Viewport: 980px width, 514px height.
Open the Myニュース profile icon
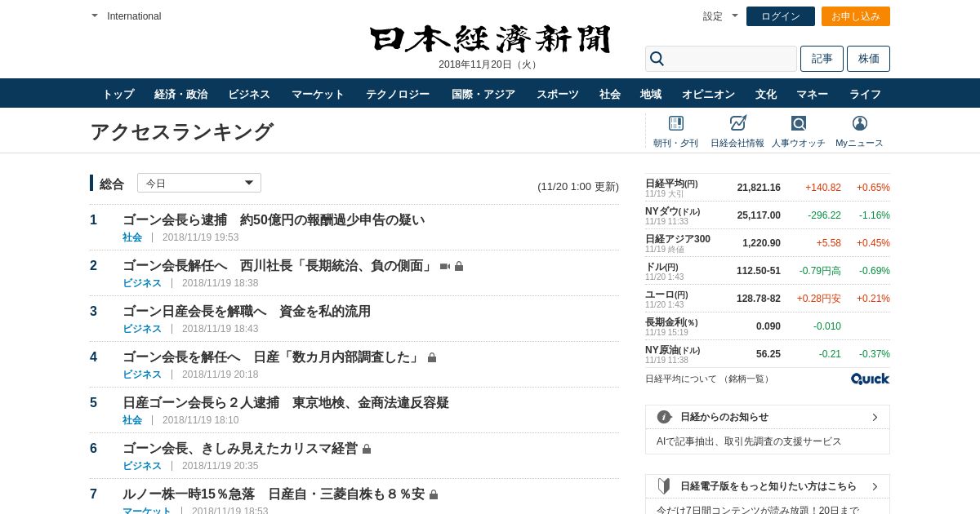coord(859,123)
